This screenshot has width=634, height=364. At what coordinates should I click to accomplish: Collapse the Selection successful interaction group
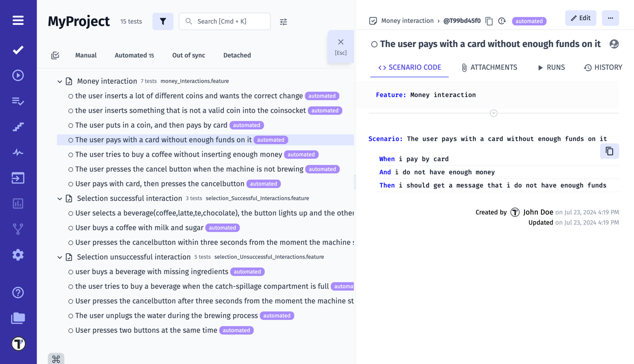coord(59,198)
